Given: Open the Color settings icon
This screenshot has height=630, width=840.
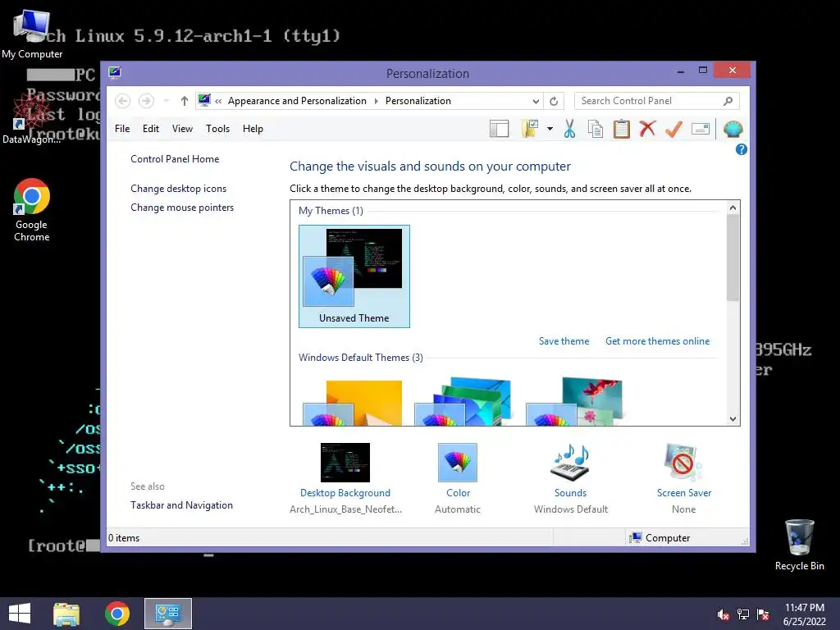Looking at the screenshot, I should tap(458, 463).
